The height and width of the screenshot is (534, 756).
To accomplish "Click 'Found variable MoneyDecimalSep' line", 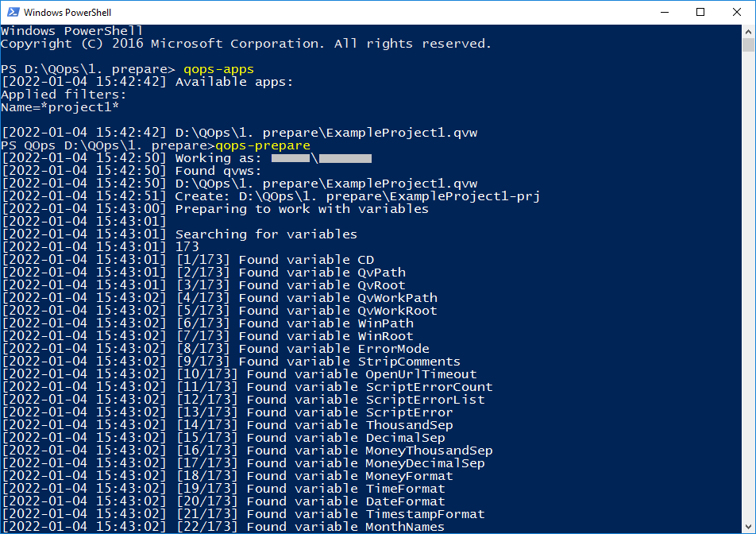I will [x=244, y=463].
